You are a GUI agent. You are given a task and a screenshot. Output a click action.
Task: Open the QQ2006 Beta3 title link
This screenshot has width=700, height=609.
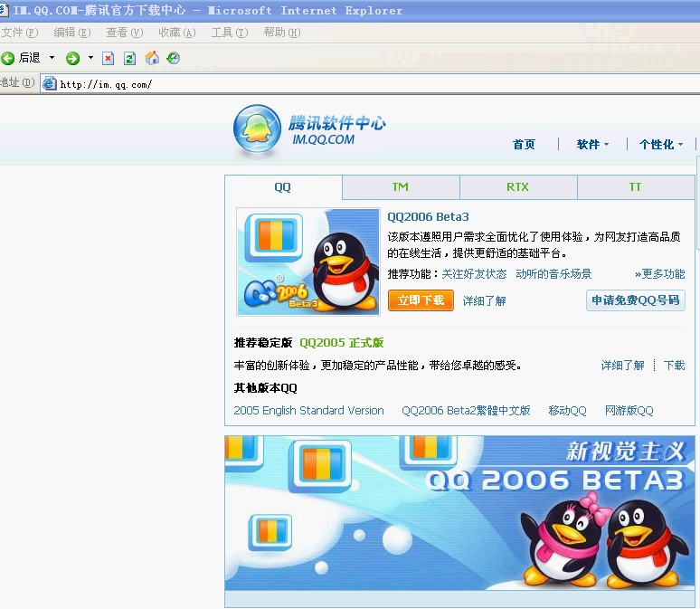428,217
